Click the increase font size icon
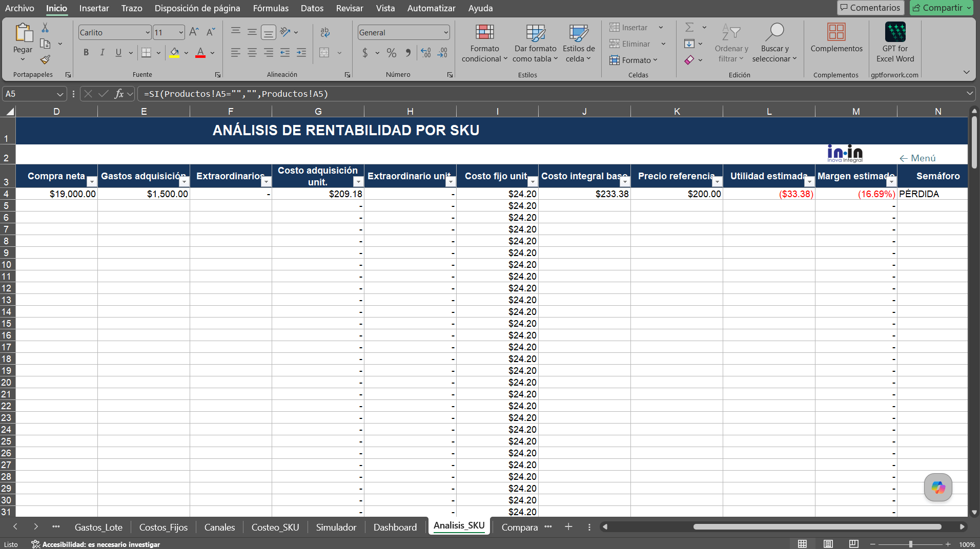Screen dimensions: 980x549 click(194, 32)
